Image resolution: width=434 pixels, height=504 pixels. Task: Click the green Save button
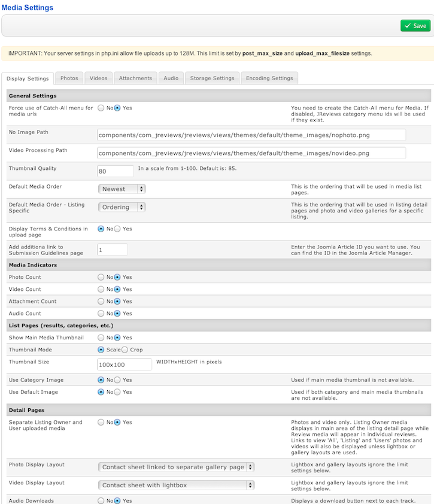[415, 26]
